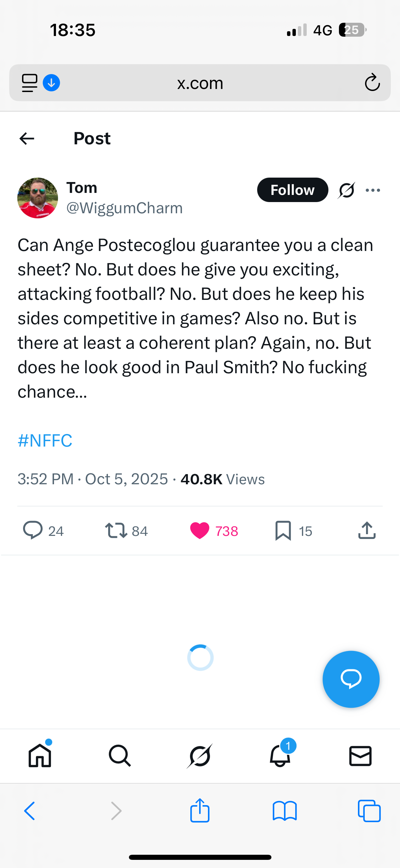Screen dimensions: 400x868
Task: Go to the Home tab
Action: tap(40, 756)
